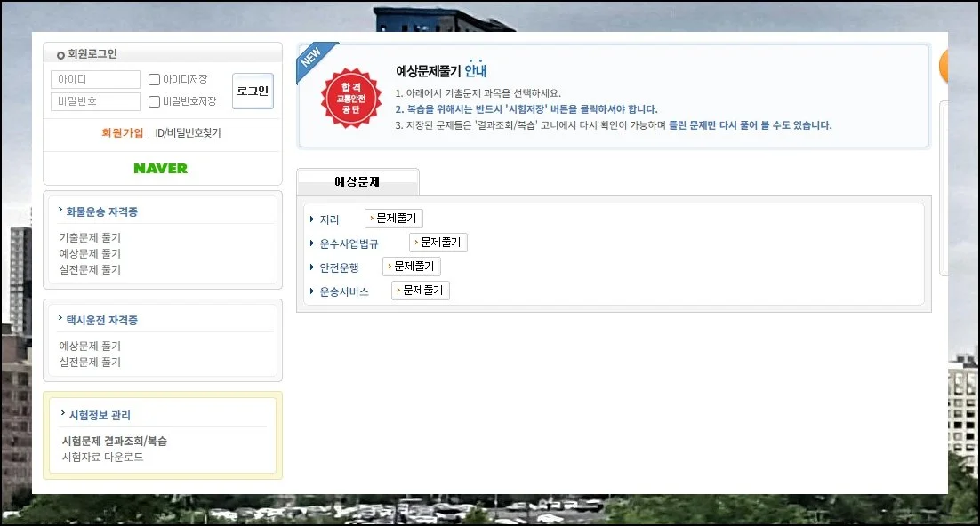Image resolution: width=980 pixels, height=526 pixels.
Task: Click the 합격 교통안전공단 stamp seal icon
Action: coord(349,97)
